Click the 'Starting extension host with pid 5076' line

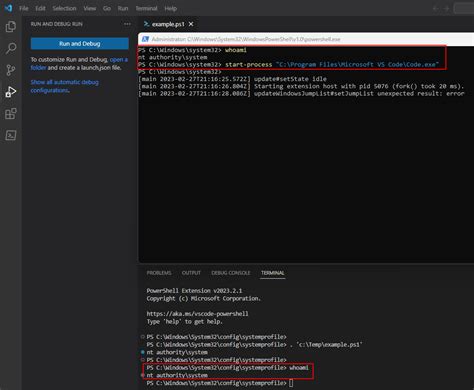pos(301,86)
